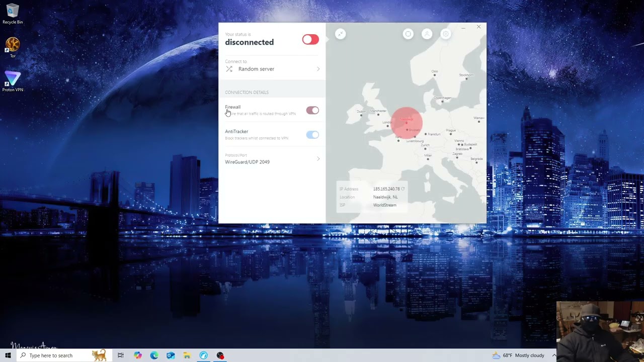644x362 pixels.
Task: Launch Microsoft Edge from the taskbar
Action: coord(154,355)
